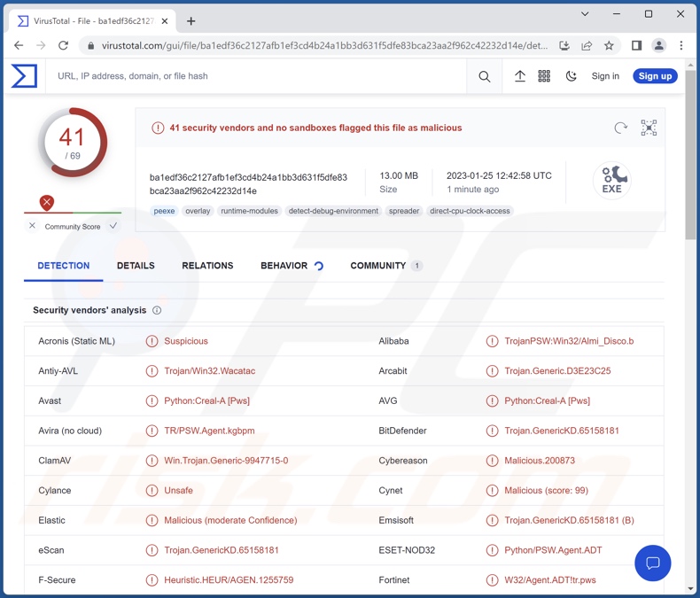Screen dimensions: 700x598
Task: Click the browser forward arrow
Action: (41, 45)
